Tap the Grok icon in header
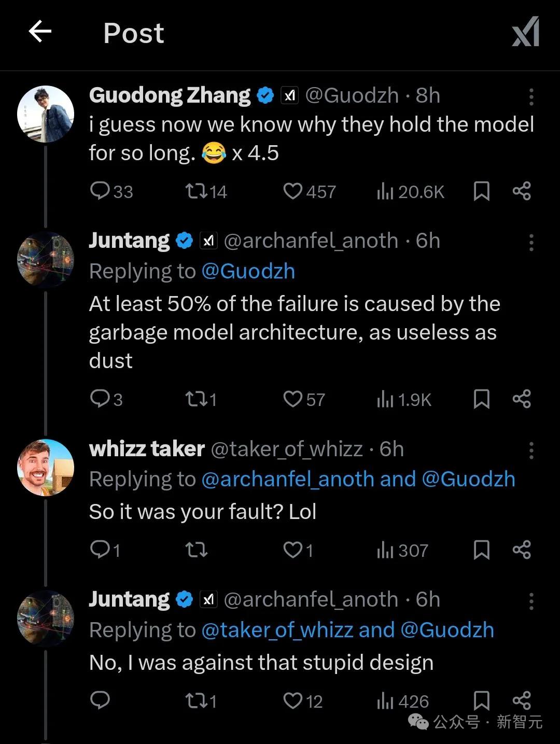 pos(526,32)
